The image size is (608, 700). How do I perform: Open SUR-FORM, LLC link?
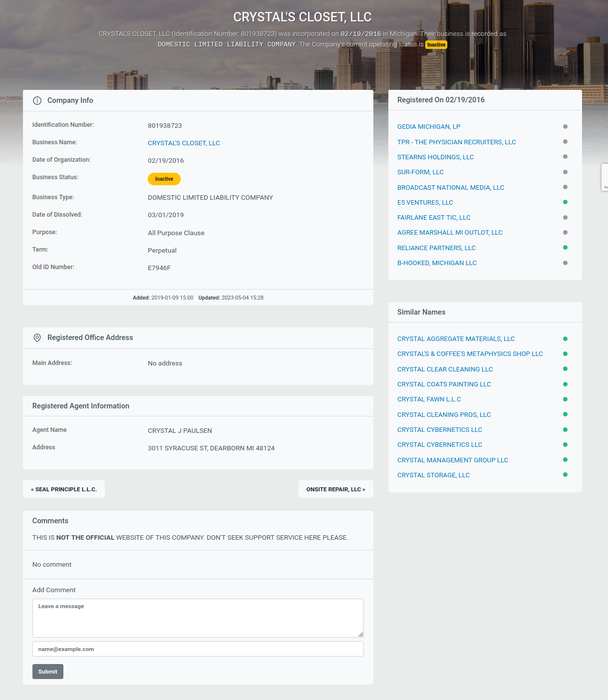420,172
